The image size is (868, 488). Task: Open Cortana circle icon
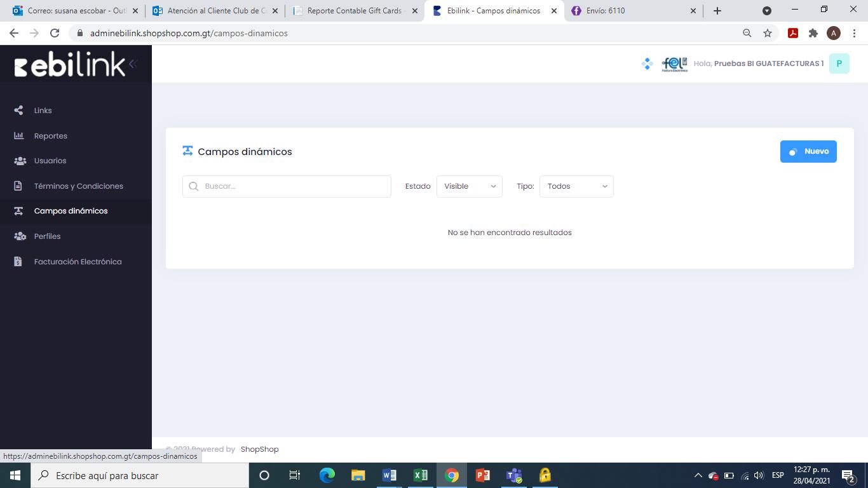click(264, 475)
